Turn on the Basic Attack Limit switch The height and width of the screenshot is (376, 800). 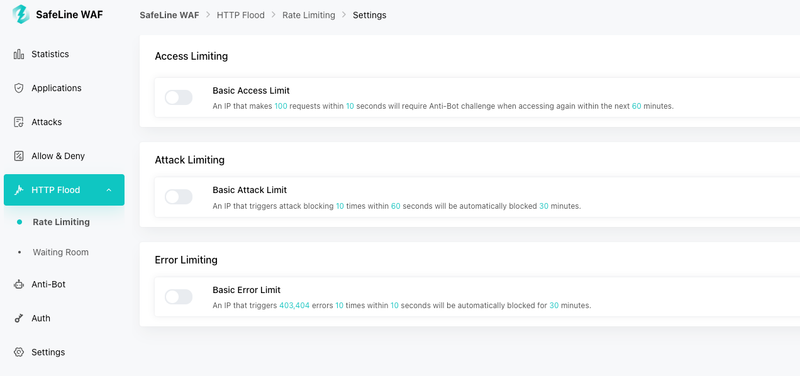tap(179, 197)
